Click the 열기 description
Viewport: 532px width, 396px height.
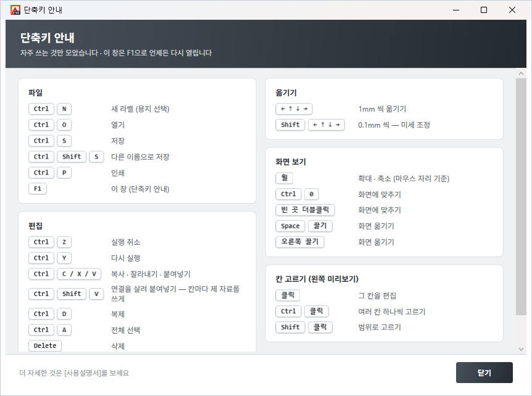(118, 125)
